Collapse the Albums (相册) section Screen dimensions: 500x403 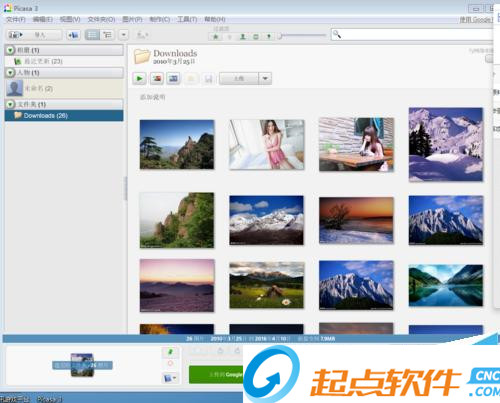(x=10, y=50)
